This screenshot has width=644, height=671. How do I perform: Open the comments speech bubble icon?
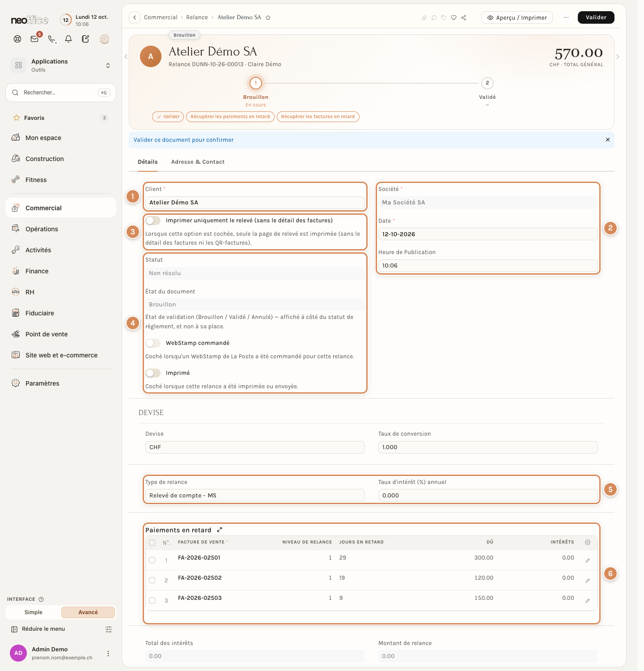click(434, 18)
